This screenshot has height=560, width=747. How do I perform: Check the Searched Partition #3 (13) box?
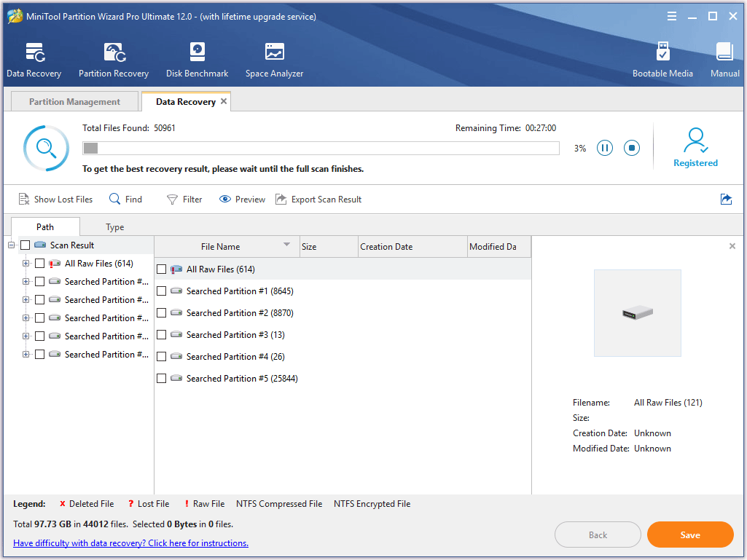click(x=162, y=335)
